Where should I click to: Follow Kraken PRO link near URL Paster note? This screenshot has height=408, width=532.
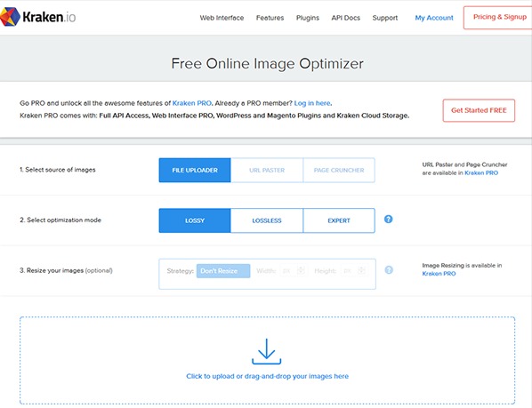pyautogui.click(x=481, y=172)
